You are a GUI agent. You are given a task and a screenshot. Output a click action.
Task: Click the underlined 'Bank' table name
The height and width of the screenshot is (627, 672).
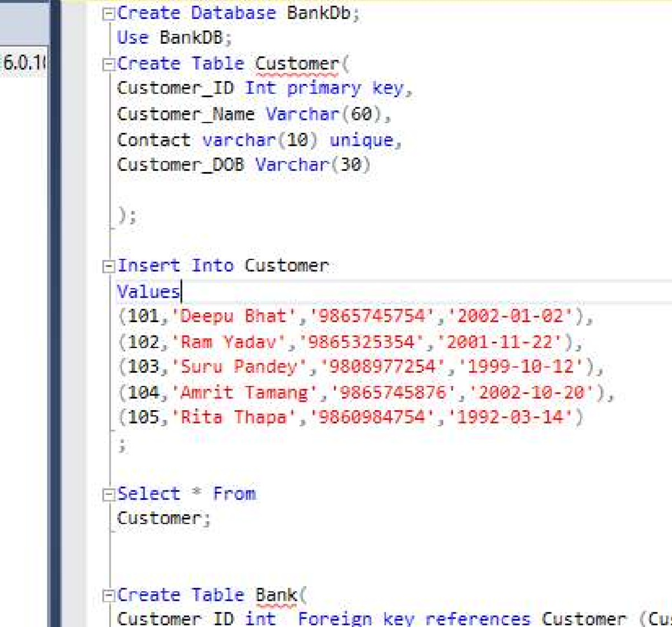point(276,596)
